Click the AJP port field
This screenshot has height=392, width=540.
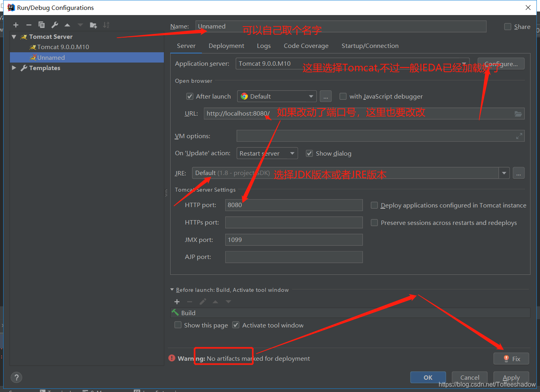294,257
